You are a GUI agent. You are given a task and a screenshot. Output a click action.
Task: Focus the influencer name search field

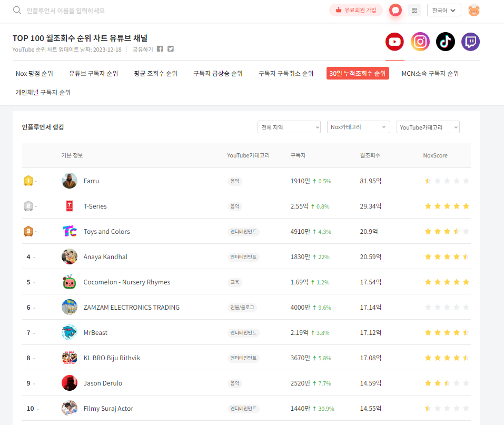66,11
